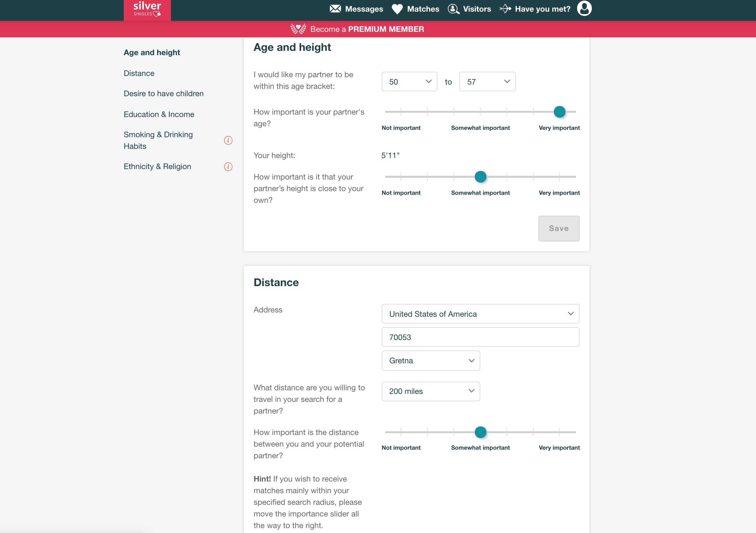
Task: Click the premium laurel hearts icon
Action: 298,29
